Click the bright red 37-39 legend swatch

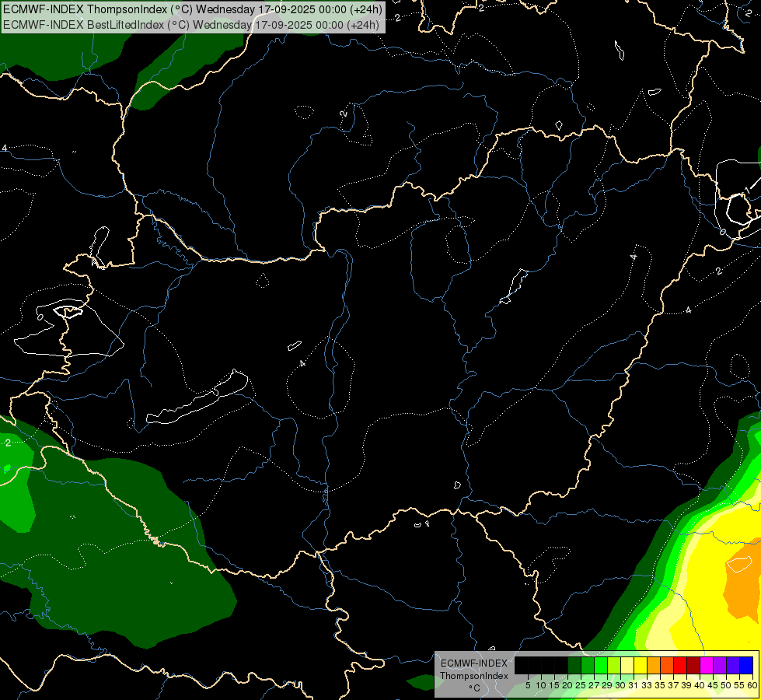[680, 665]
